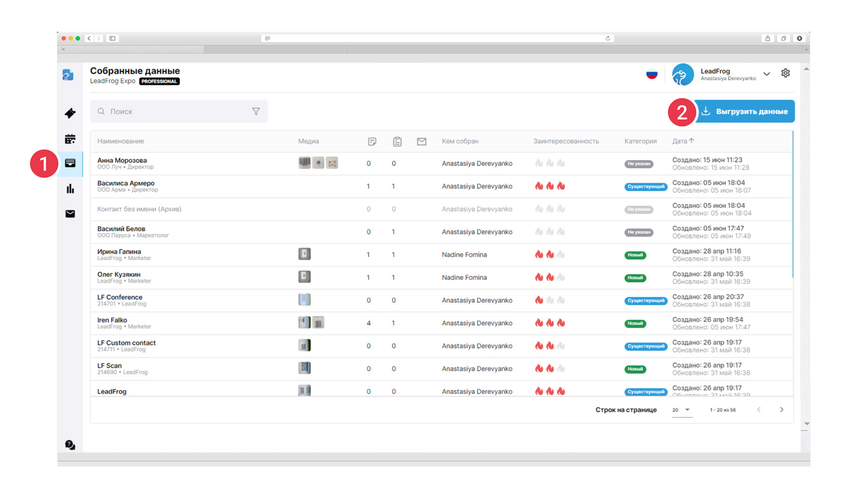Open the collected data card sidebar icon
This screenshot has height=496, width=868.
(x=70, y=163)
